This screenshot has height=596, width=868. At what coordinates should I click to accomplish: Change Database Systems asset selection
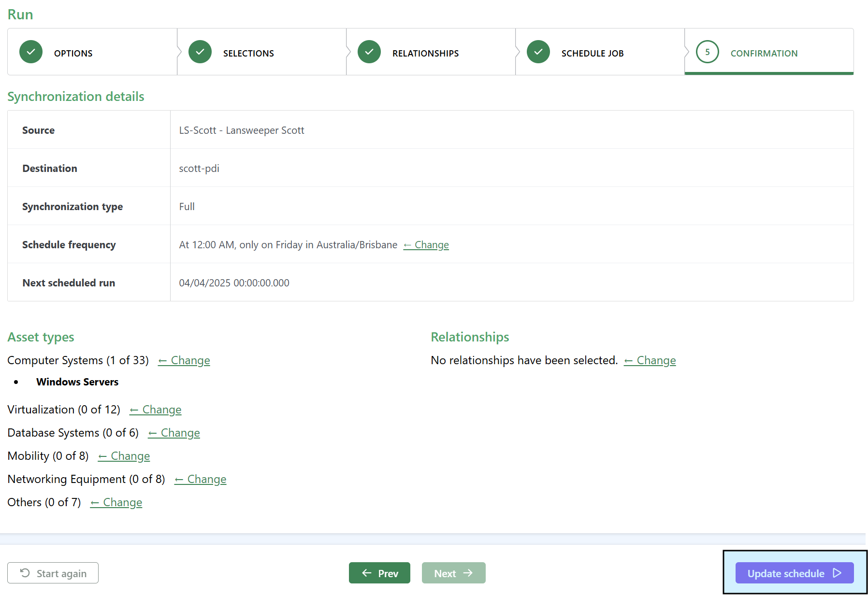pos(174,433)
